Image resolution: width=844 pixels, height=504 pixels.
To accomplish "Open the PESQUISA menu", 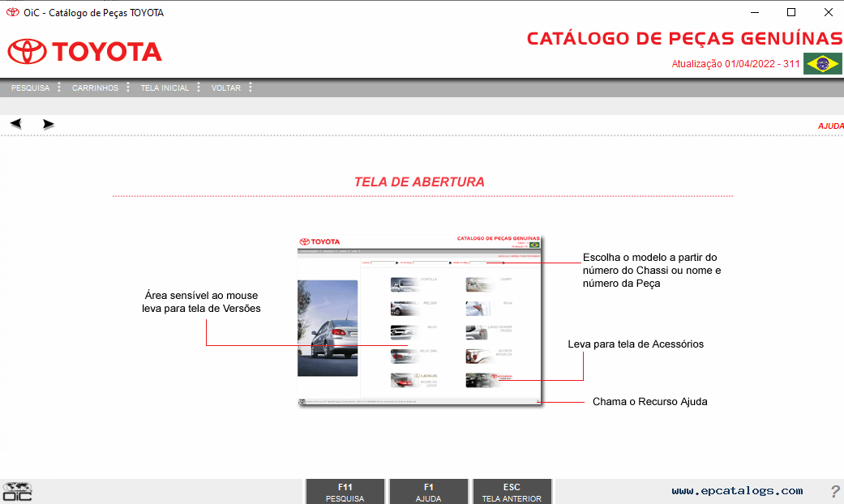I will click(x=30, y=88).
